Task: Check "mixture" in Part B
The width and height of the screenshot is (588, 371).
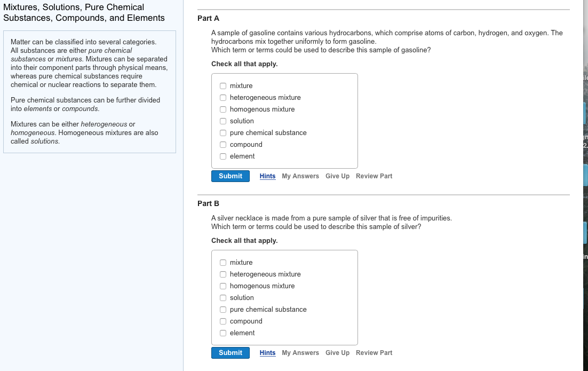Action: (223, 262)
